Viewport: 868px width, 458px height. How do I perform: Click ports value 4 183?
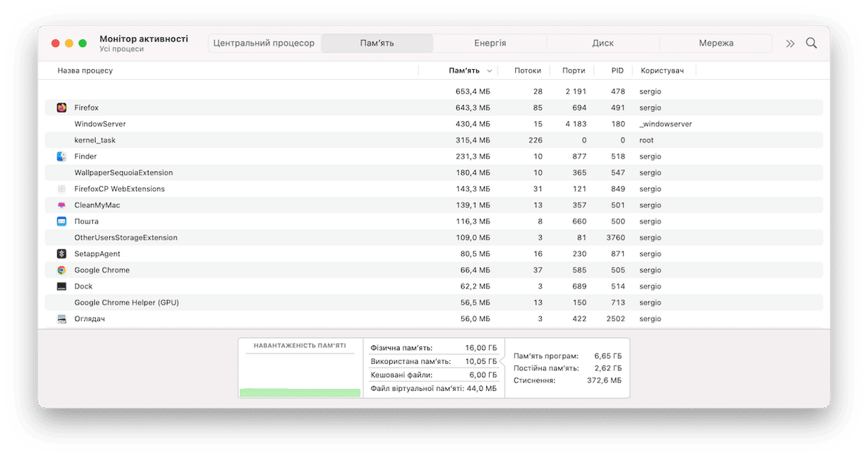point(575,124)
